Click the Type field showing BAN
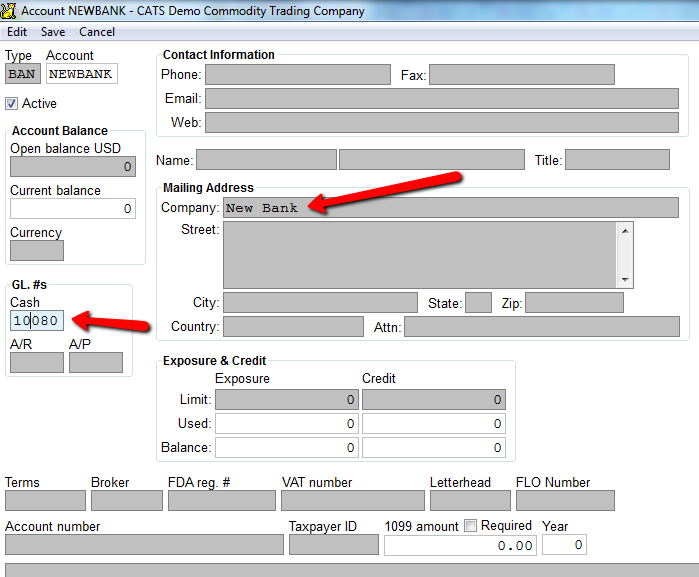The height and width of the screenshot is (577, 699). pos(23,74)
